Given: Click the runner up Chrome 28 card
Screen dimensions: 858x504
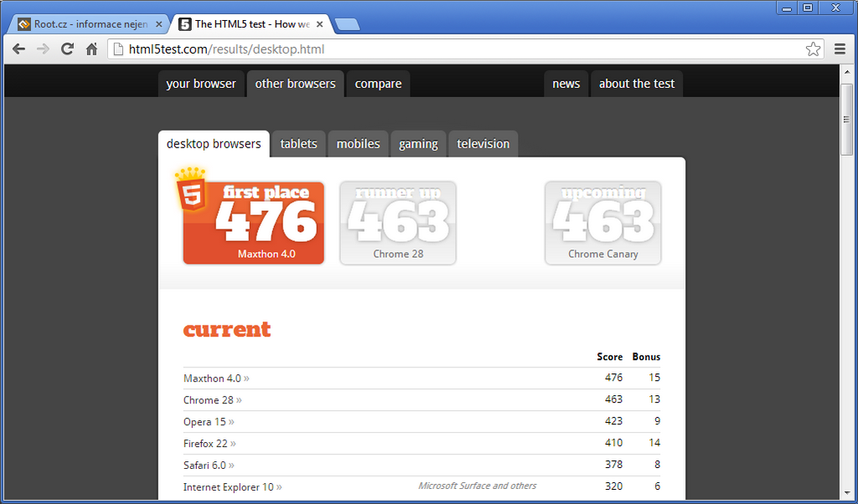Looking at the screenshot, I should coord(398,223).
